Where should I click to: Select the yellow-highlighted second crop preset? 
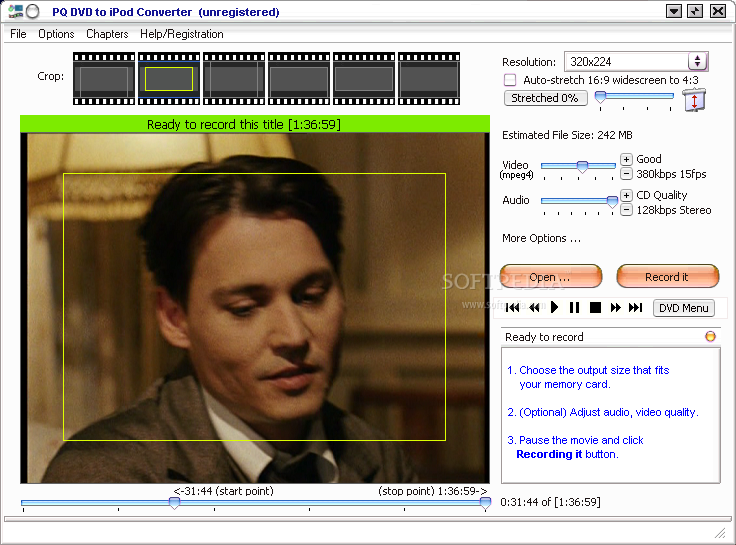(x=169, y=78)
